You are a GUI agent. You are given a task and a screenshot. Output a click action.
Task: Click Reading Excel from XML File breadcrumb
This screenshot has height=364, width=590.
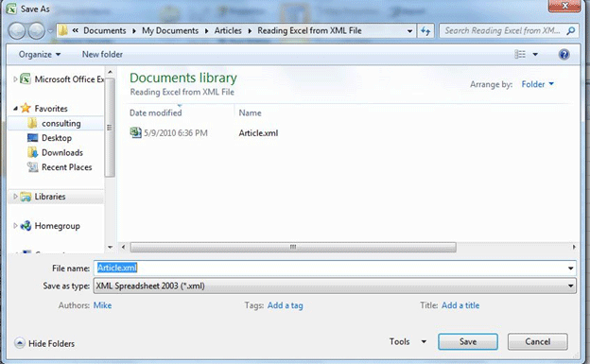tap(309, 30)
